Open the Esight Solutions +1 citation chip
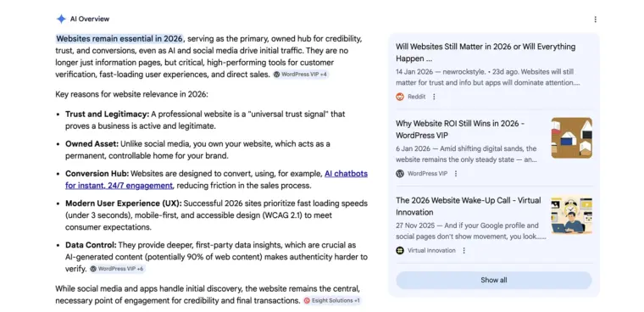Screen dimensions: 644x312 332,300
